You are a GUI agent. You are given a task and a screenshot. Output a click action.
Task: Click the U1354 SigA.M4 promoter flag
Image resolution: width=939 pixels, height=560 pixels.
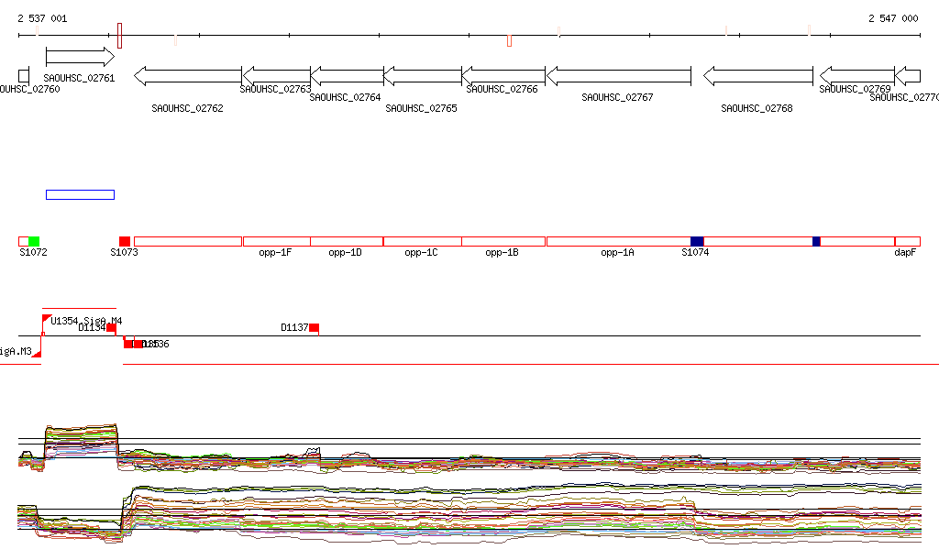(x=47, y=317)
